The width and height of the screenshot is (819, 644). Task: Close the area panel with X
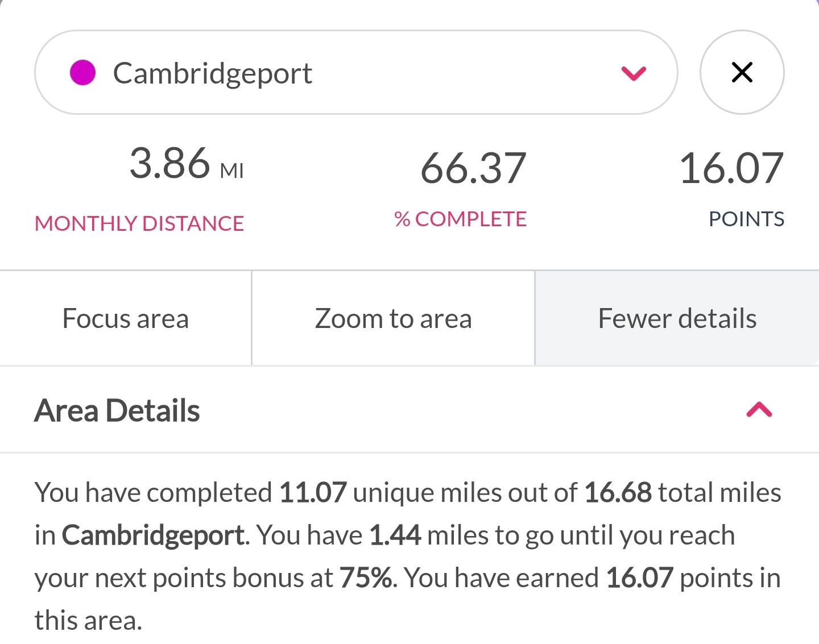click(x=742, y=72)
